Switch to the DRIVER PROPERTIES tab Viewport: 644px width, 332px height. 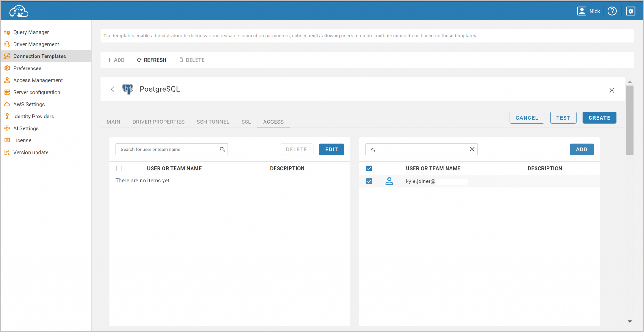158,122
